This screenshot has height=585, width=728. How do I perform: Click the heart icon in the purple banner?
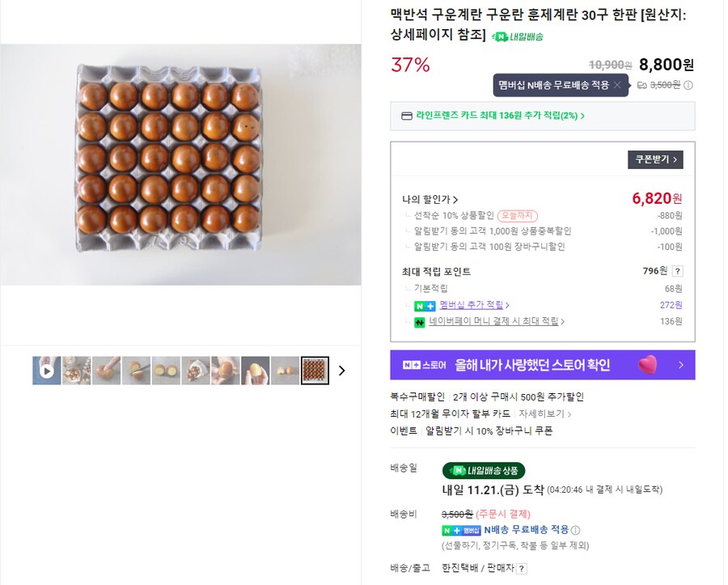pyautogui.click(x=645, y=365)
